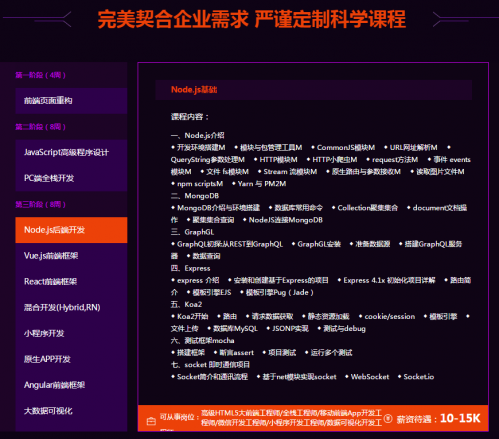Viewport: 499px width, 439px height.
Task: Click the 10-15K salary figure
Action: (x=460, y=418)
